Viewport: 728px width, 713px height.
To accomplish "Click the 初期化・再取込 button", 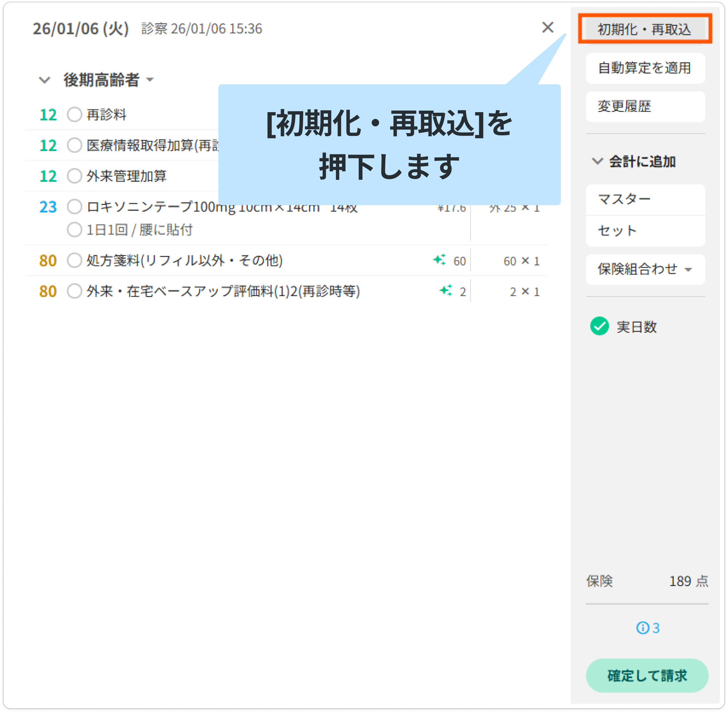I will click(x=645, y=29).
